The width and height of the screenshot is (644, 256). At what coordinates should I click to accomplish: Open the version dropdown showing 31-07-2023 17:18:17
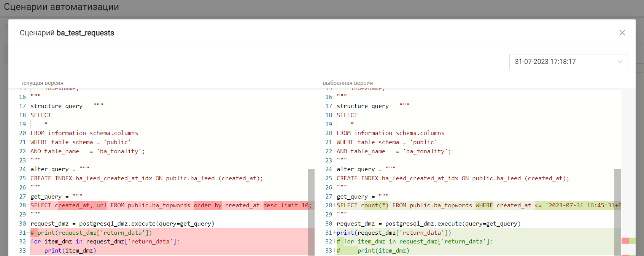[x=568, y=62]
